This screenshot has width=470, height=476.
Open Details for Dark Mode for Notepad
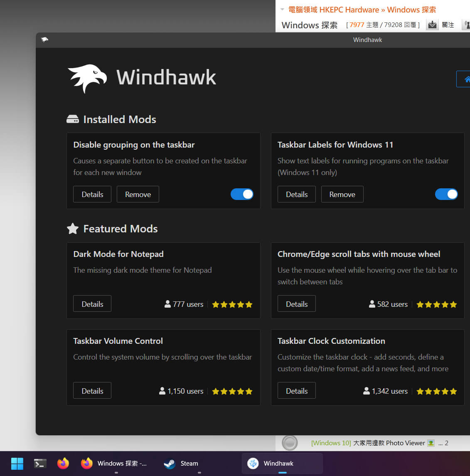click(x=92, y=303)
